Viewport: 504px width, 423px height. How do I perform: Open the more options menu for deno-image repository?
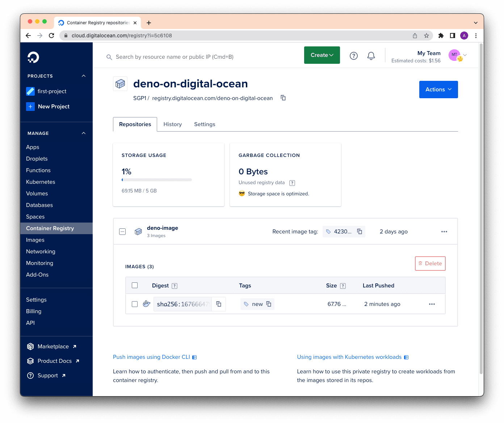click(x=444, y=232)
